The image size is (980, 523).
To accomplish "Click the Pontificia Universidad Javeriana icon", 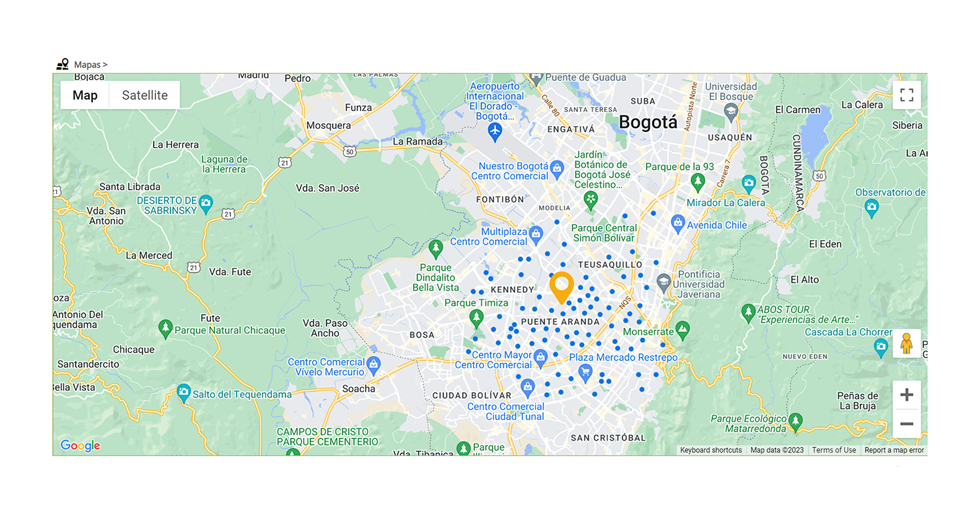I will pyautogui.click(x=664, y=283).
